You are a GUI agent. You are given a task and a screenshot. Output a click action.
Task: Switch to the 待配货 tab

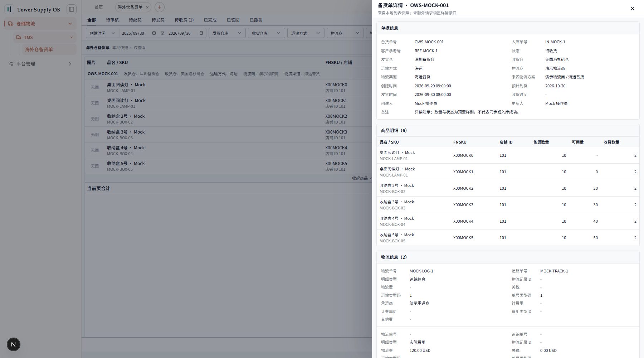click(x=135, y=20)
